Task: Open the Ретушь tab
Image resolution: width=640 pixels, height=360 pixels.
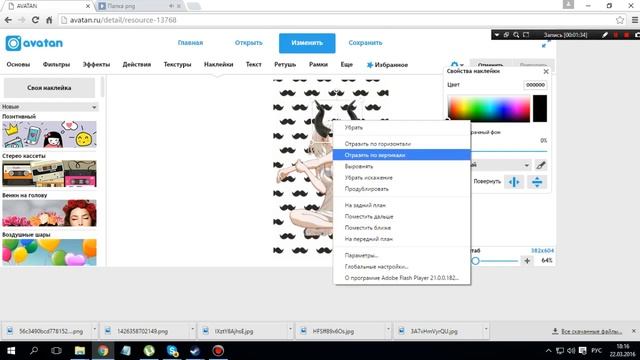Action: 285,64
